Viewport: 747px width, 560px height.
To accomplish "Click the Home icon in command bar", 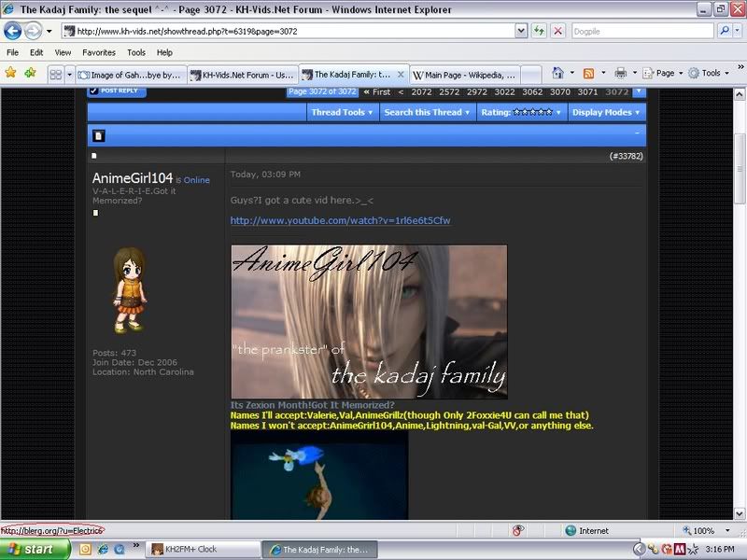I will [x=557, y=73].
